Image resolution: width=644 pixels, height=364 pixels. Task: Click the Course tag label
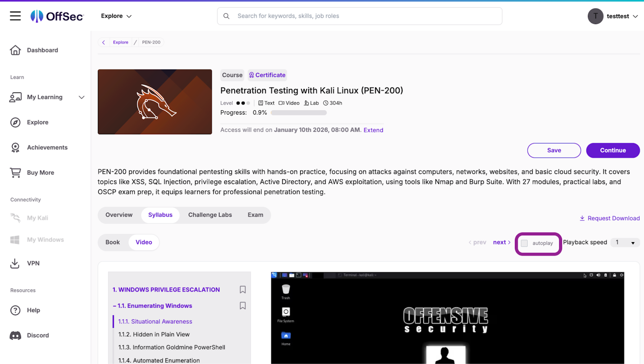[x=232, y=75]
